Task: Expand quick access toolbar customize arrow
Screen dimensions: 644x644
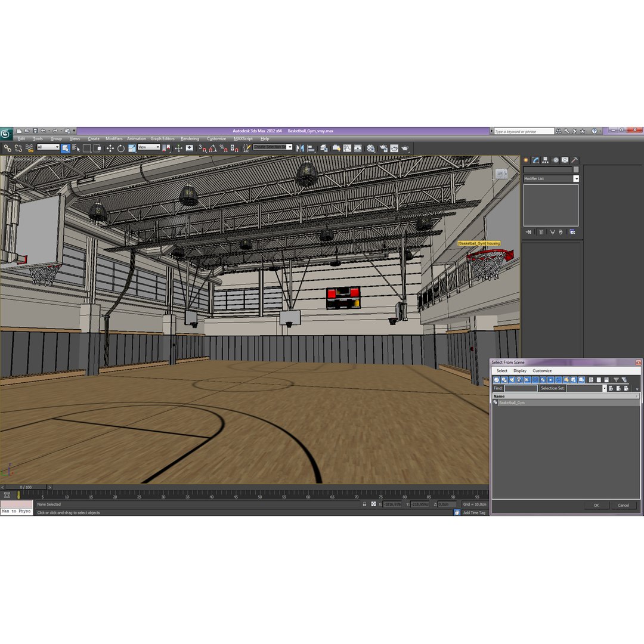Action: click(x=74, y=131)
